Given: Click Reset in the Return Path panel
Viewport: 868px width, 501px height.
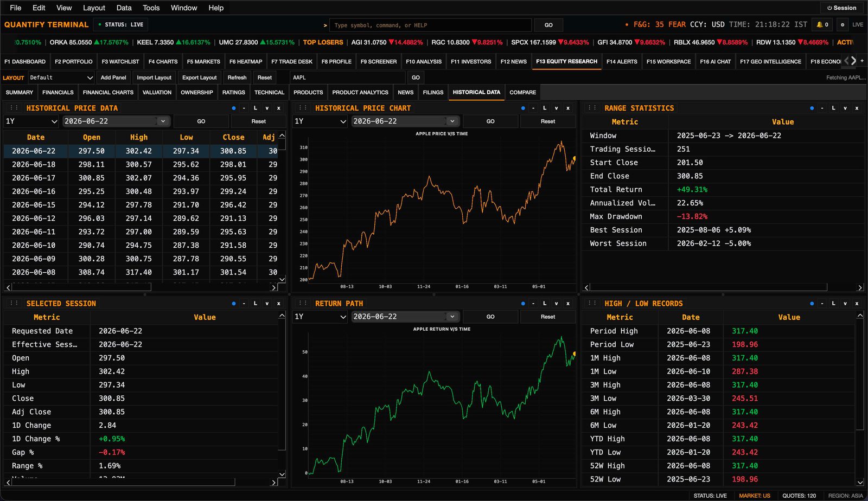Looking at the screenshot, I should tap(548, 317).
